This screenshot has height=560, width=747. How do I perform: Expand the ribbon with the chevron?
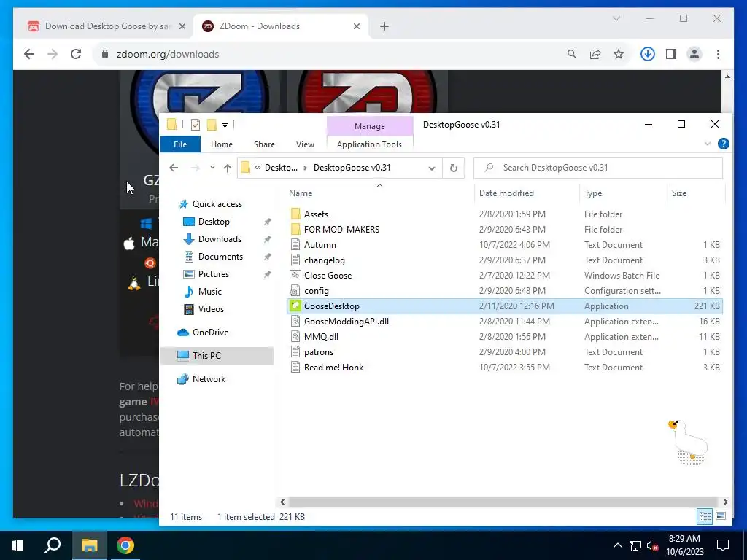click(708, 144)
